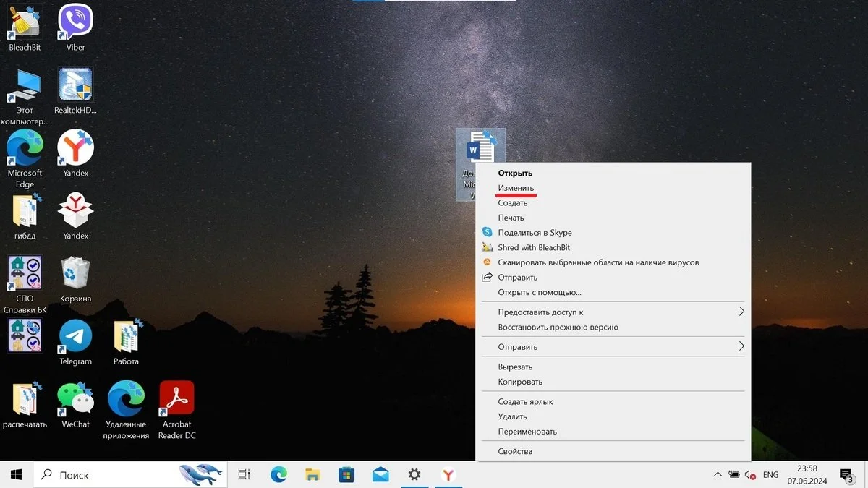Open the Mail app on the taskbar
Image resolution: width=868 pixels, height=488 pixels.
[380, 475]
